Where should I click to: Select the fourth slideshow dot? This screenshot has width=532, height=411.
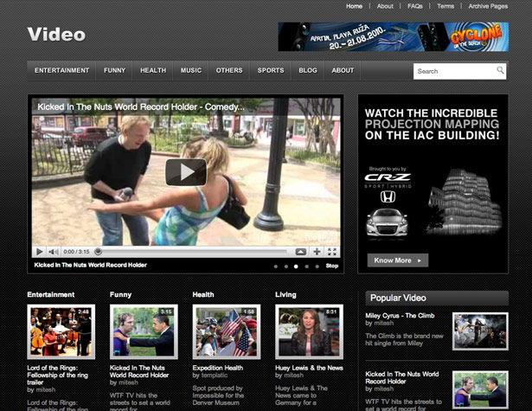(307, 267)
